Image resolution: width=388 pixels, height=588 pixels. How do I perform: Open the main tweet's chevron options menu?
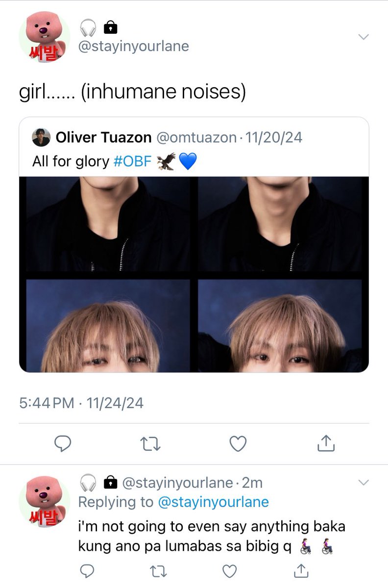pyautogui.click(x=363, y=37)
